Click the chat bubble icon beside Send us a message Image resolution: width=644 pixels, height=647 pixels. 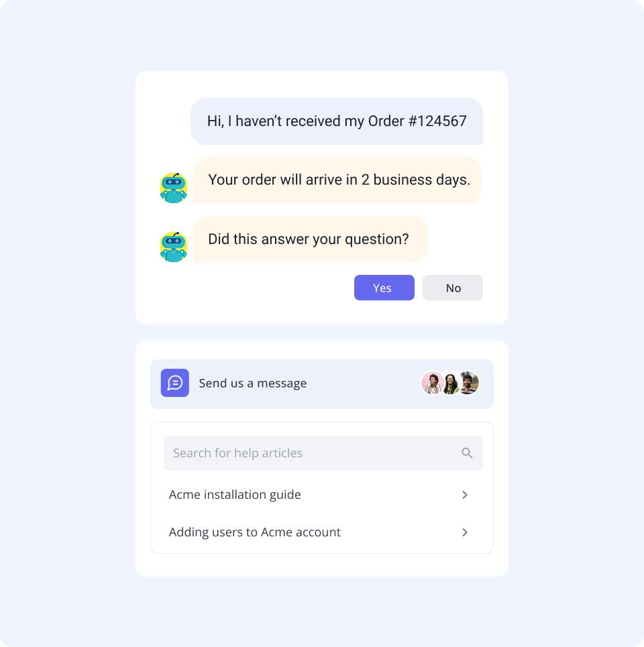point(174,383)
